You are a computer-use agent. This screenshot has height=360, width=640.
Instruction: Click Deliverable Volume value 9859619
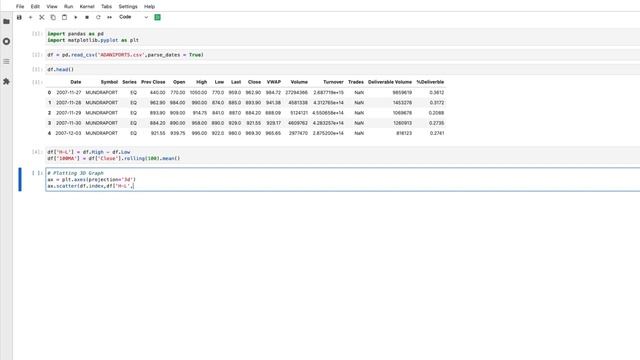point(402,93)
